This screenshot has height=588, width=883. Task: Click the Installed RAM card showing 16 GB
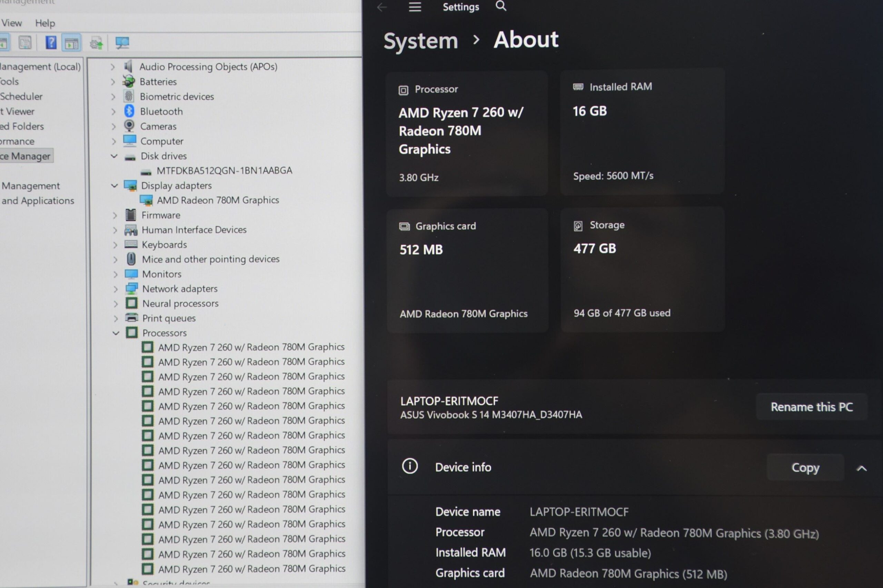642,132
